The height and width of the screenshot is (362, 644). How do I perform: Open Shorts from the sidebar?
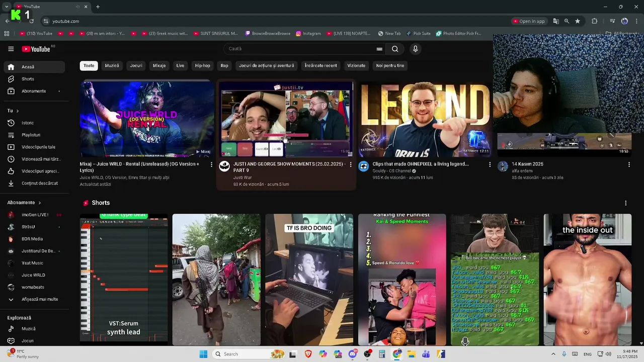point(34,79)
